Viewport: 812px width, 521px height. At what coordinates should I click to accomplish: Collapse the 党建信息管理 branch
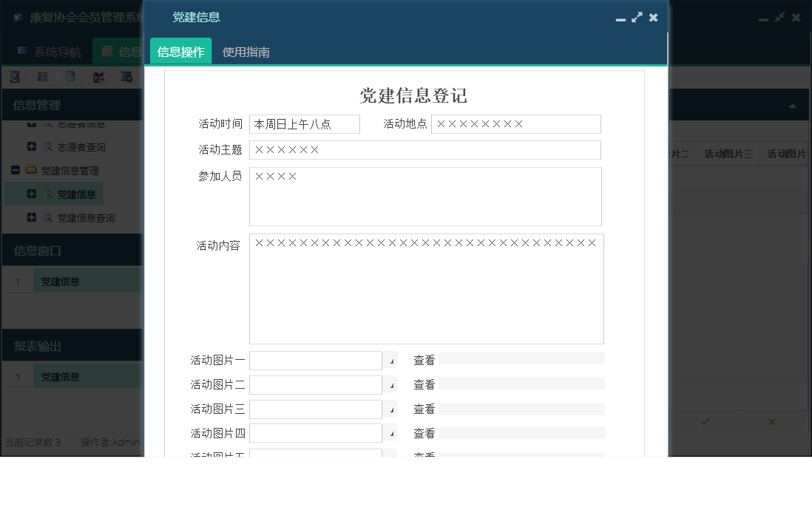click(15, 170)
